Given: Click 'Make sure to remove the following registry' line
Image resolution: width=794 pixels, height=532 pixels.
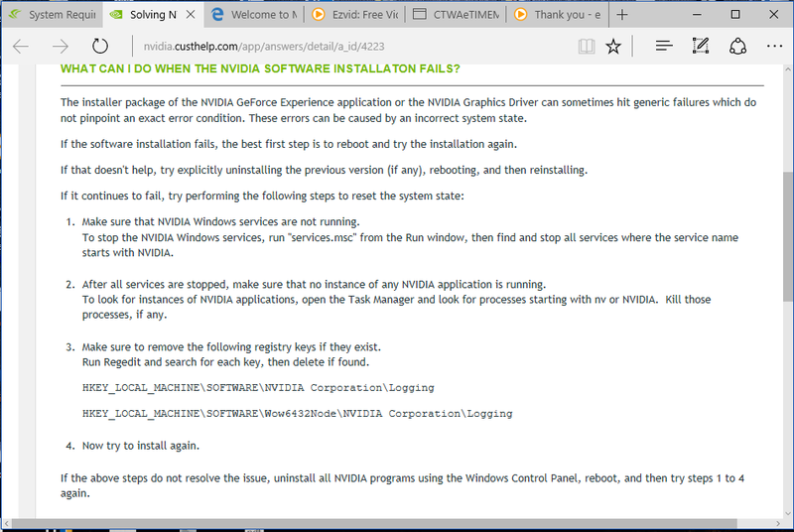Looking at the screenshot, I should tap(231, 346).
